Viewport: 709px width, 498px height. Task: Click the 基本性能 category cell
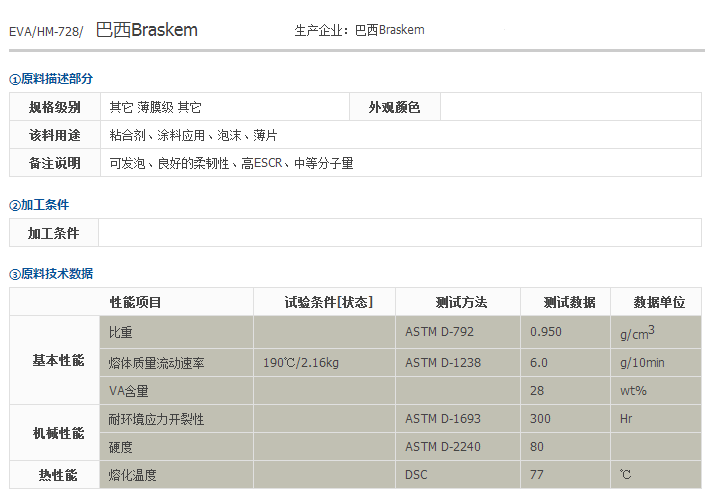point(55,360)
